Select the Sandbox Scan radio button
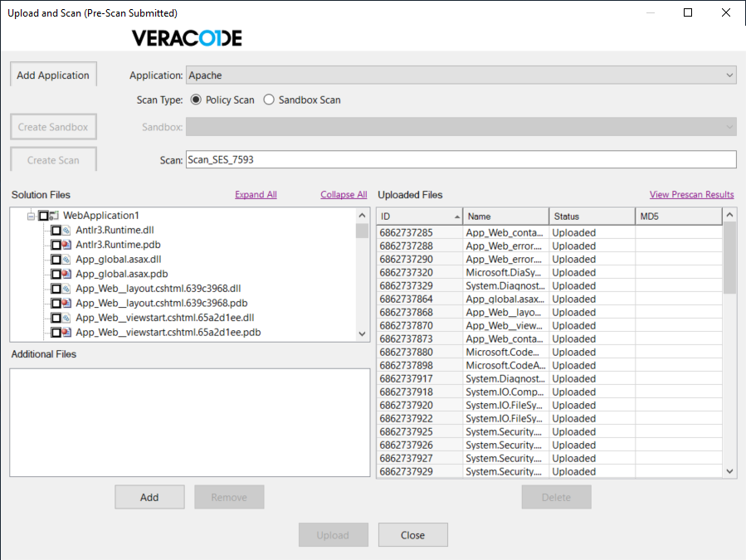 (x=269, y=100)
